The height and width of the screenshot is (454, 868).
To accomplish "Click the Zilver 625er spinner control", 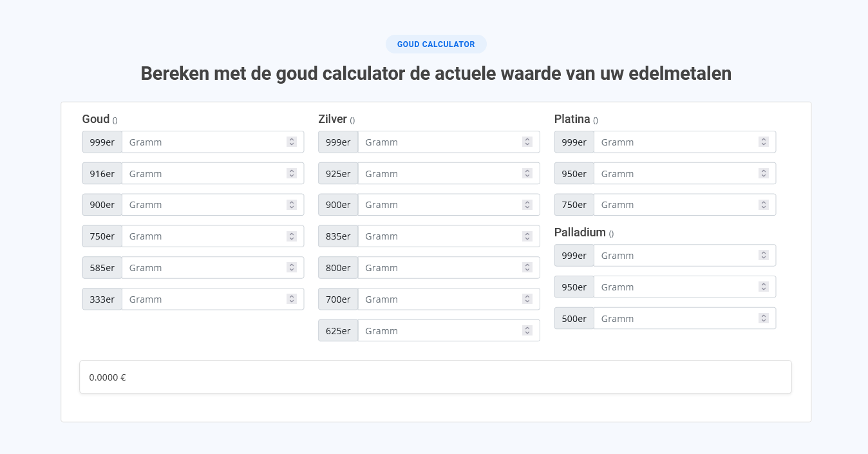I will (x=527, y=331).
